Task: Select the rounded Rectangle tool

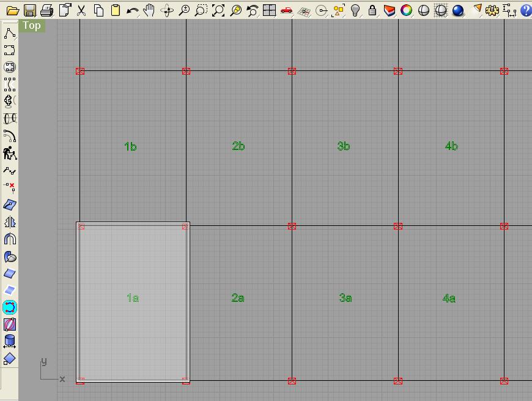Action: click(x=10, y=50)
